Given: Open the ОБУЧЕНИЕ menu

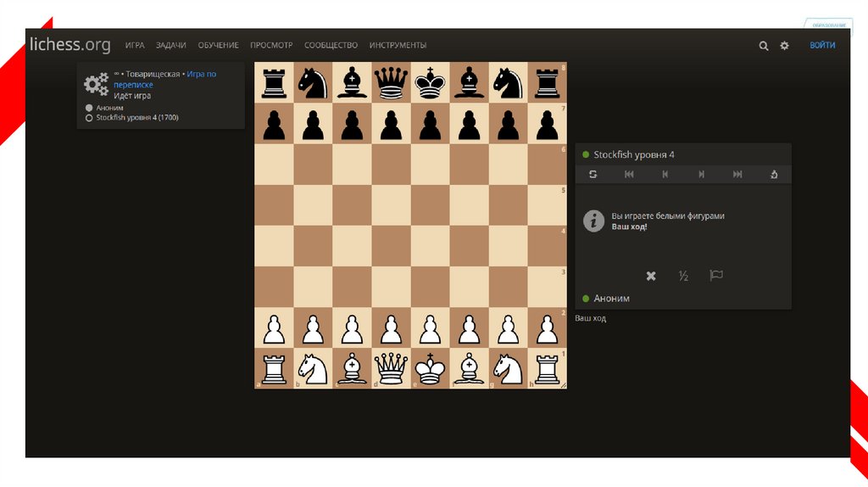Looking at the screenshot, I should [218, 46].
